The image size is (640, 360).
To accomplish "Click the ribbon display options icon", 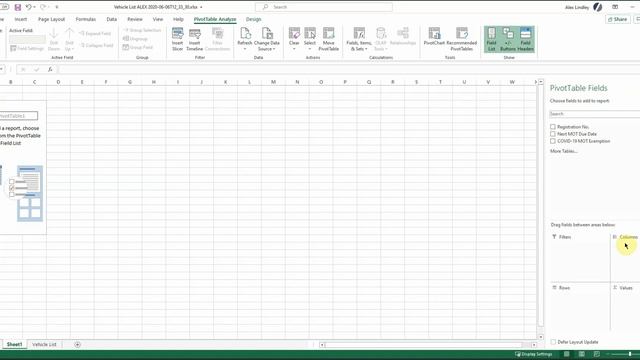I will click(615, 7).
